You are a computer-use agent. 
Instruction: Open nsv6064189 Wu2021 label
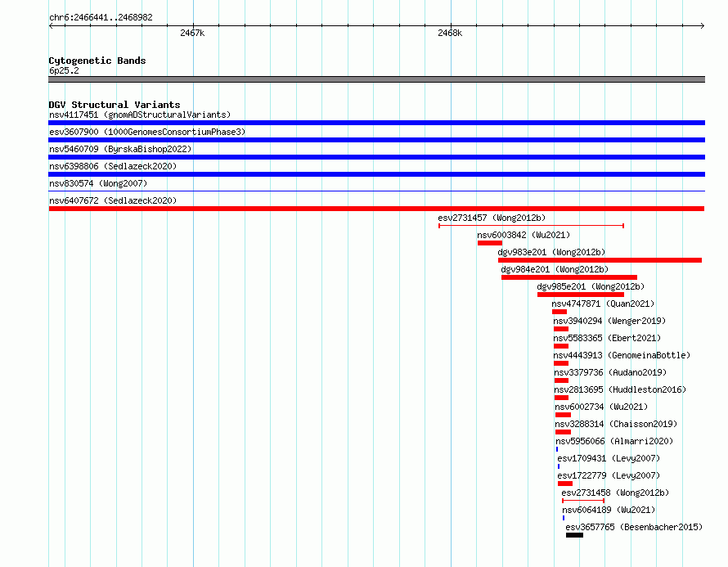coord(609,510)
